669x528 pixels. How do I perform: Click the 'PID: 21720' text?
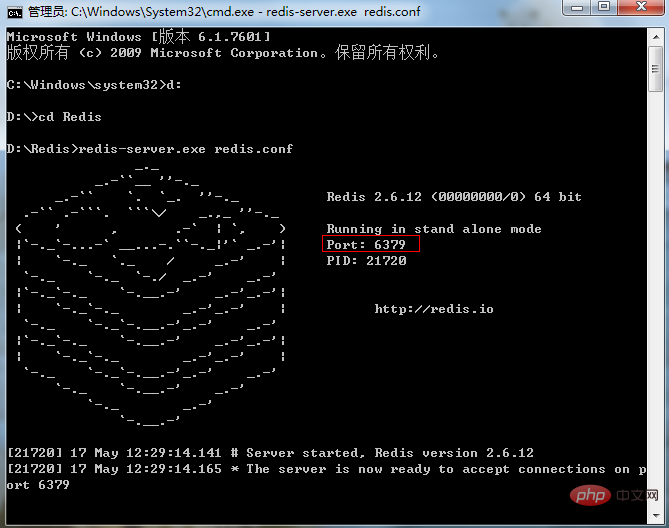[366, 261]
